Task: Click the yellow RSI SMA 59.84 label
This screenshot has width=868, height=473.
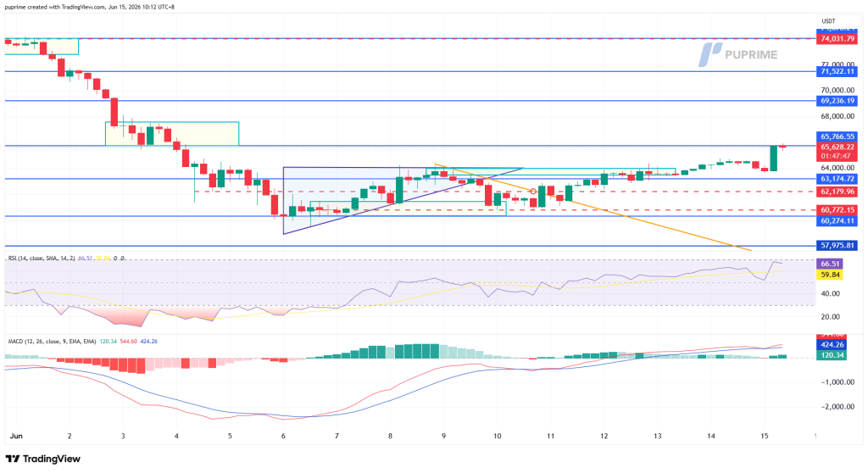Action: (830, 275)
